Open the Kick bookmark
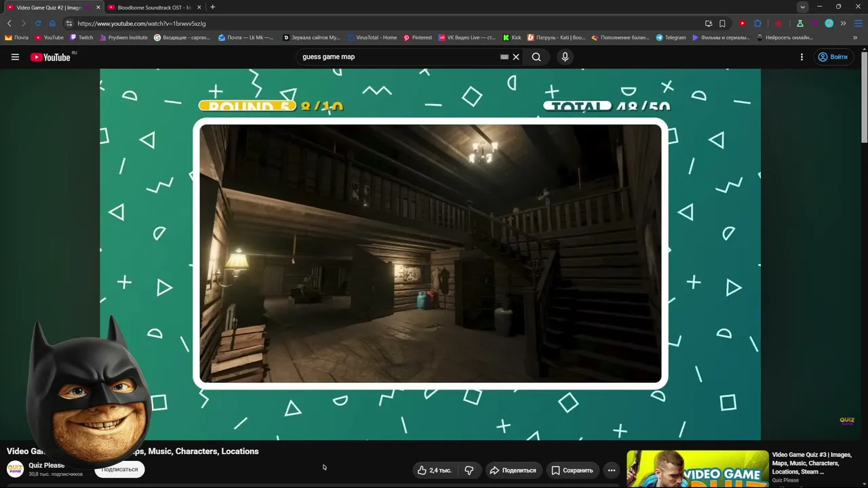868x488 pixels. tap(512, 38)
